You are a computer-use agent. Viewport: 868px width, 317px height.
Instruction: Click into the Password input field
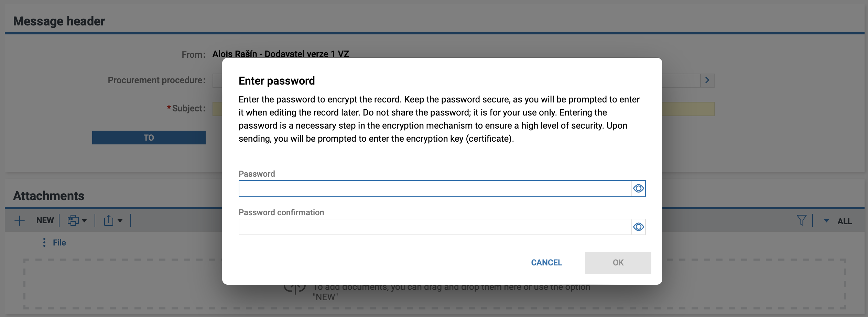(435, 188)
